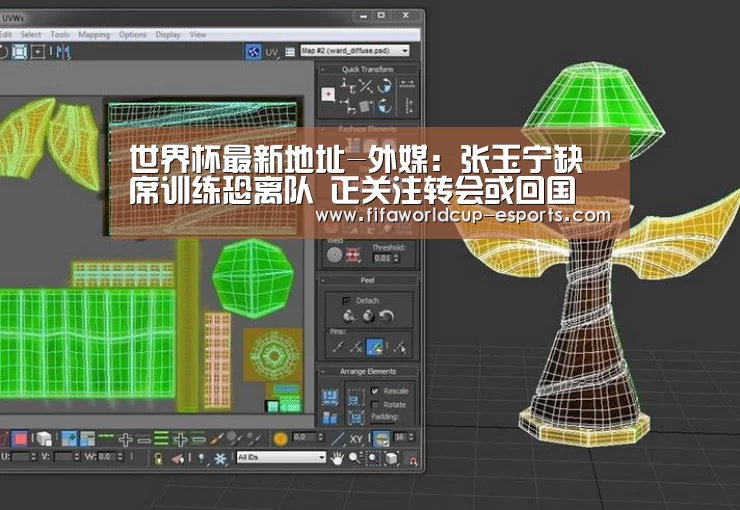The image size is (740, 510).
Task: Toggle the highlighted Auto Pin Moved Vertices button
Action: click(x=375, y=347)
